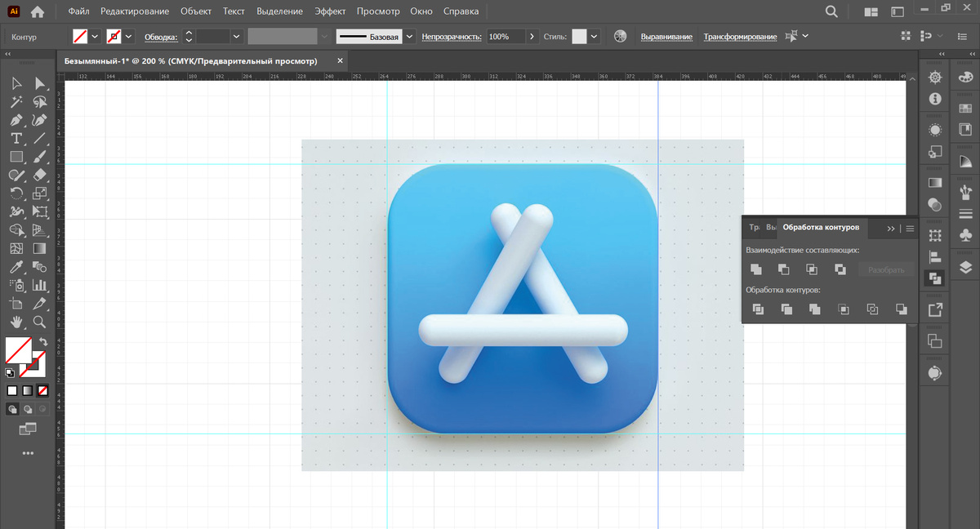Screen dimensions: 980x529
Task: Select the Shape Builder tool
Action: pos(16,230)
